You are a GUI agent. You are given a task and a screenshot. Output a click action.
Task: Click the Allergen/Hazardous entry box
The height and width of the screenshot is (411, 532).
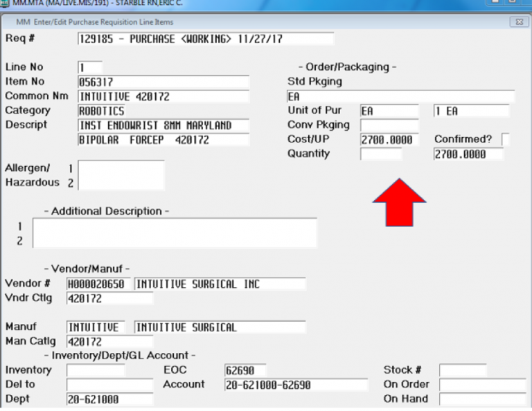pyautogui.click(x=121, y=175)
